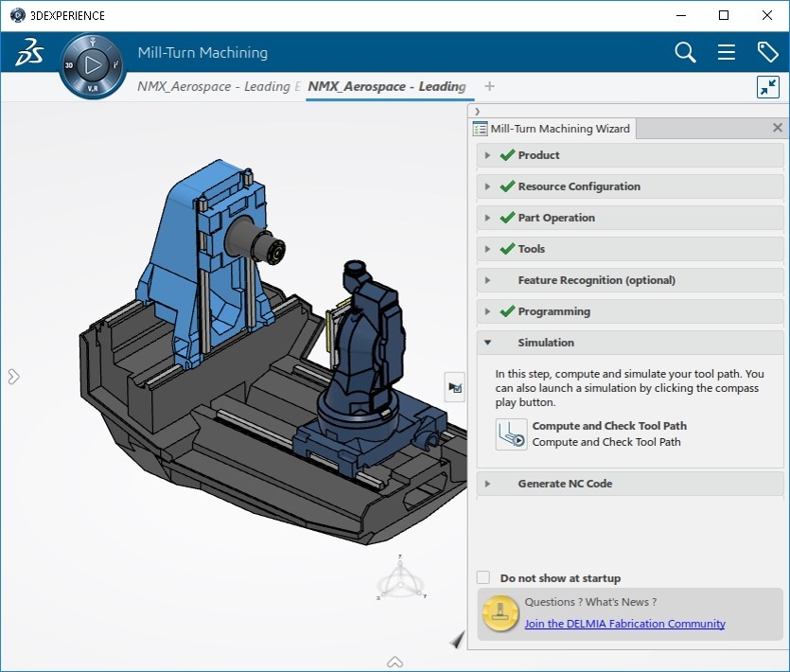
Task: Click the tag icon in header
Action: (767, 52)
